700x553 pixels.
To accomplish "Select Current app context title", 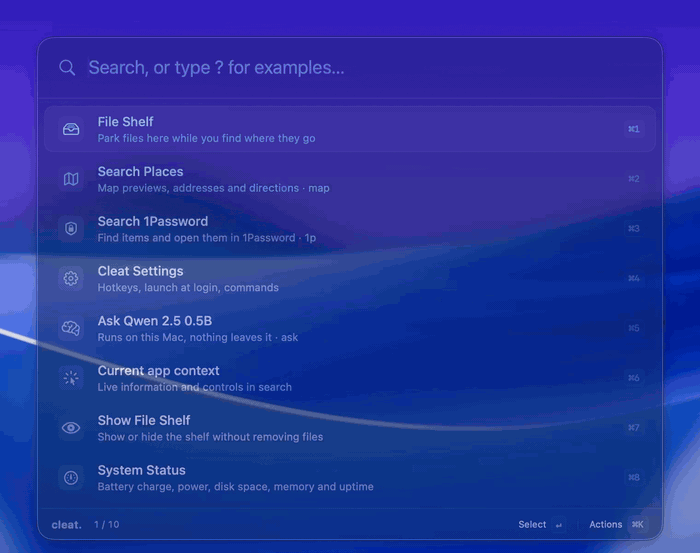I will [x=158, y=371].
